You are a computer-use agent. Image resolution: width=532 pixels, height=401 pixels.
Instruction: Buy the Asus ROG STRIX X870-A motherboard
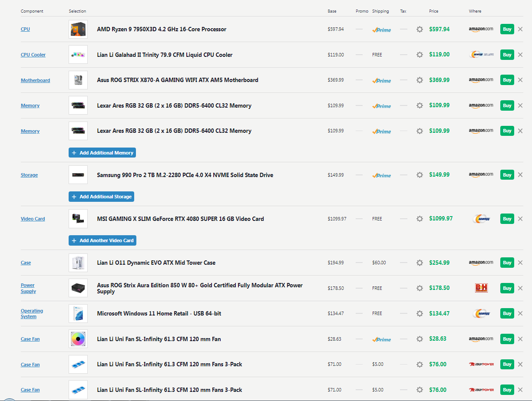point(507,80)
